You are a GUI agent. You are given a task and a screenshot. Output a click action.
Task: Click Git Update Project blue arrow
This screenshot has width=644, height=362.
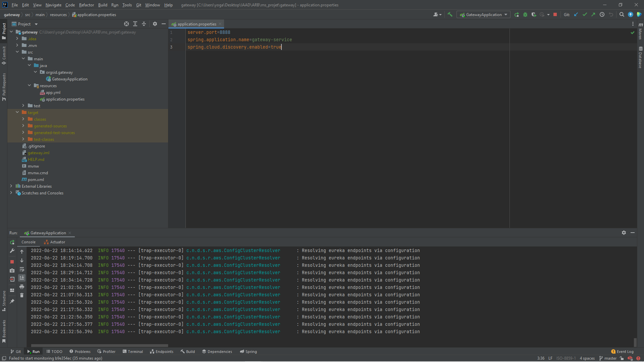[x=576, y=14]
